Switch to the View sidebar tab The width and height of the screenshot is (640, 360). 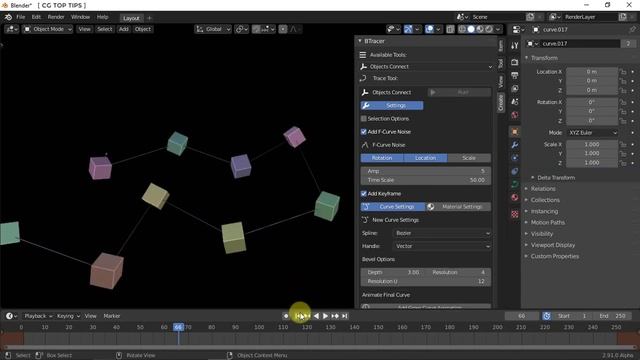(x=501, y=82)
